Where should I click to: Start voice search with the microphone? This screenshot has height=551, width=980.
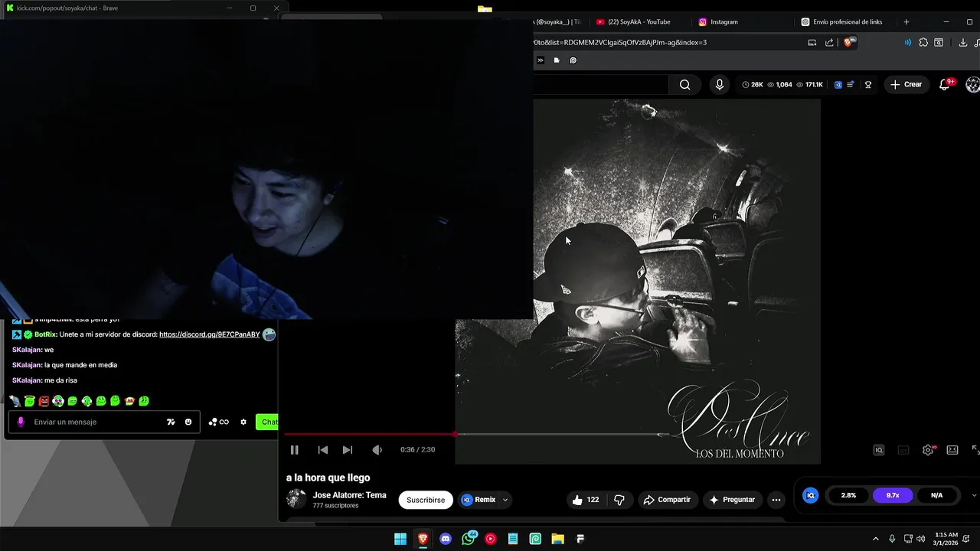coord(719,85)
